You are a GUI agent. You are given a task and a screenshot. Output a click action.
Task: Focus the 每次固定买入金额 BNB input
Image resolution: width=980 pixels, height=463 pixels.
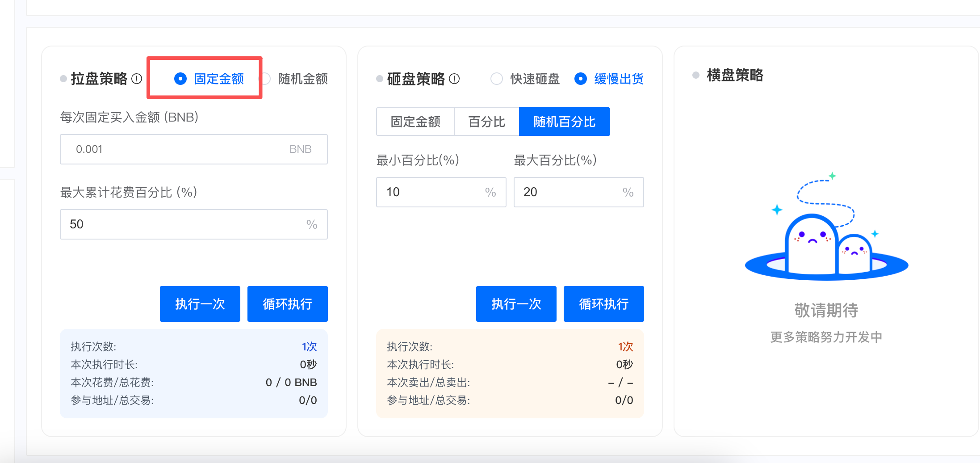coord(179,149)
